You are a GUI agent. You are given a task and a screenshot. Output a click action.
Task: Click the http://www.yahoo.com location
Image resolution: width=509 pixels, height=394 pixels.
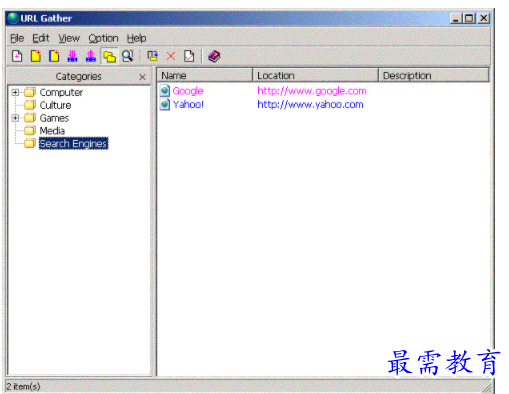point(310,104)
